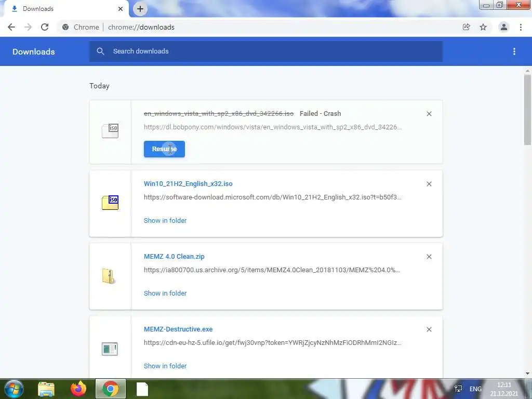
Task: Launch Firefox from the taskbar
Action: point(78,389)
